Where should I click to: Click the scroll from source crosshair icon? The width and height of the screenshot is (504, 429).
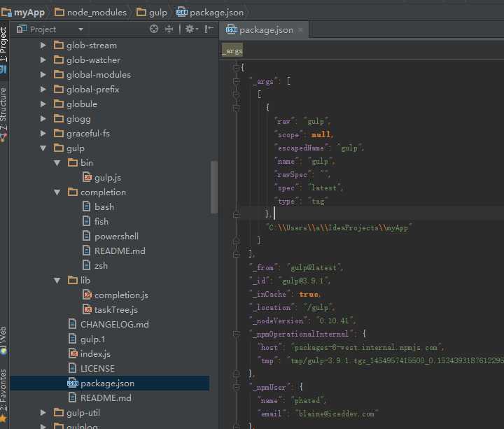pyautogui.click(x=154, y=29)
